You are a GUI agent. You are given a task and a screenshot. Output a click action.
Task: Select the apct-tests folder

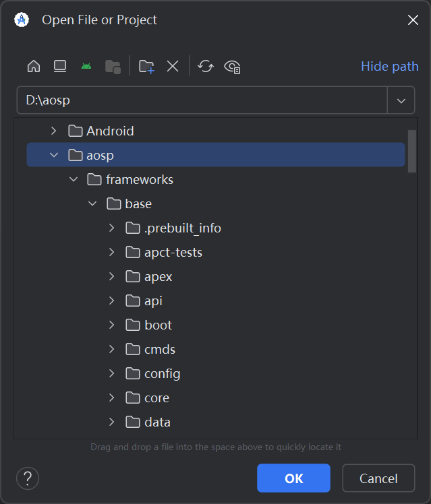(164, 252)
